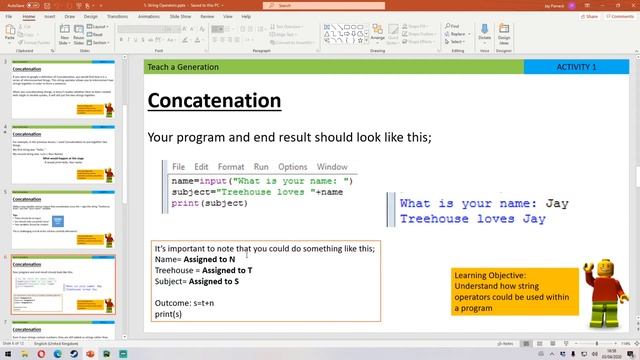Open the Layout dropdown

98,27
